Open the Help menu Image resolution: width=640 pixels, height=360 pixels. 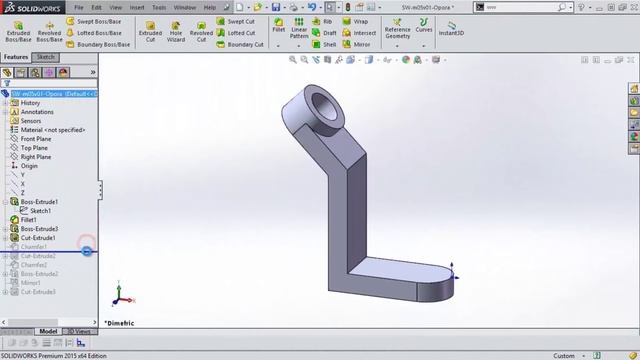point(210,7)
